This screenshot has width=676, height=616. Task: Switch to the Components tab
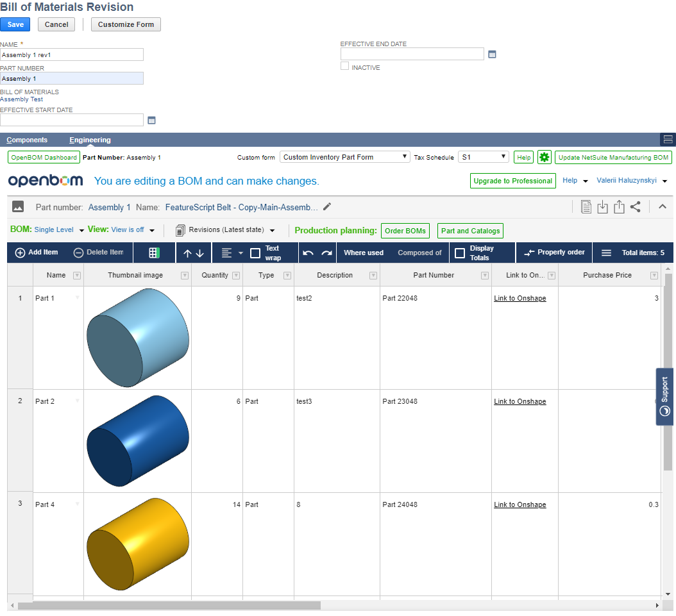coord(27,140)
